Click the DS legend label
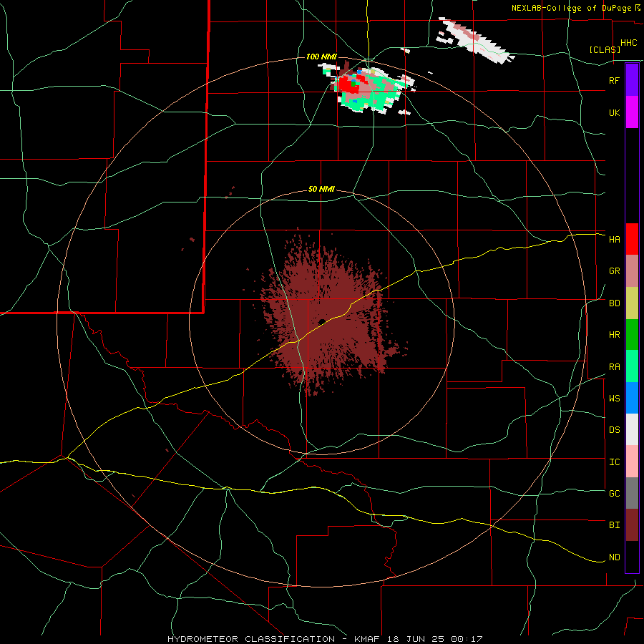Viewport: 644px width, 644px height. 614,430
